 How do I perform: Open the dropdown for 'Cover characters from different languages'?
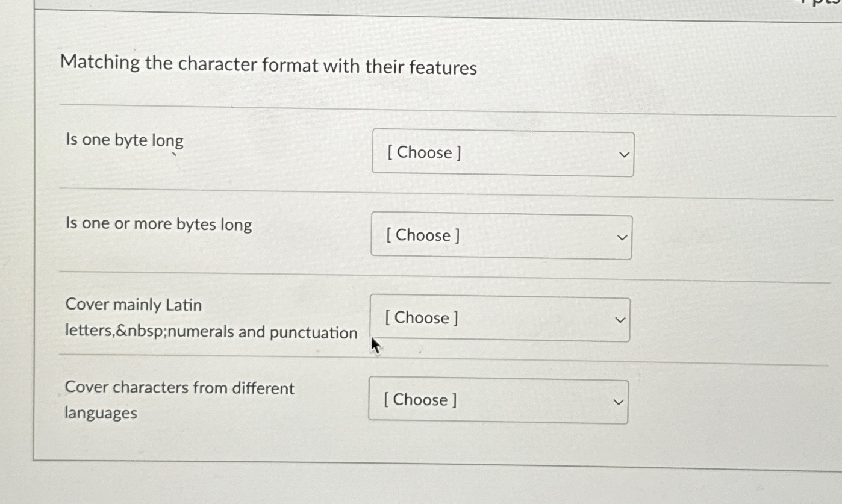click(497, 400)
